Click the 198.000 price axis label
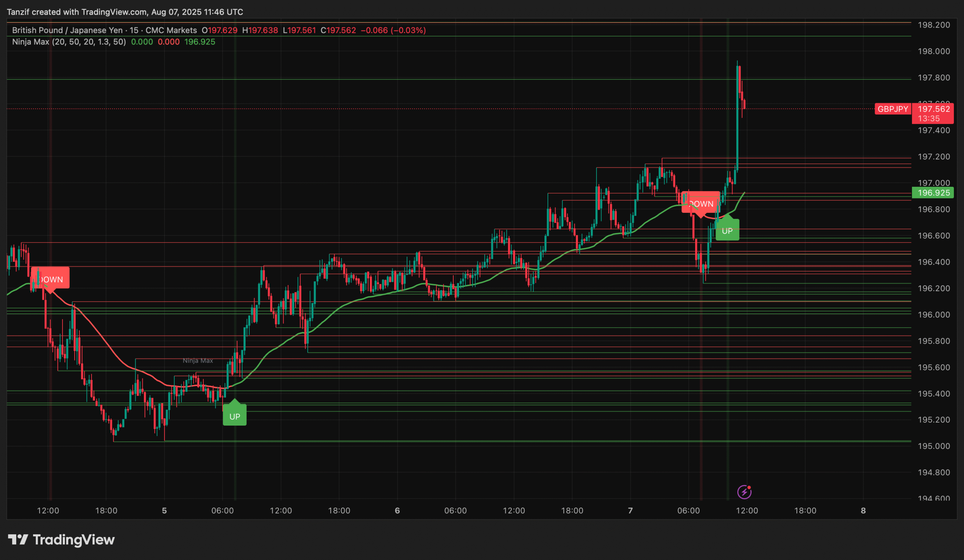 pyautogui.click(x=934, y=51)
